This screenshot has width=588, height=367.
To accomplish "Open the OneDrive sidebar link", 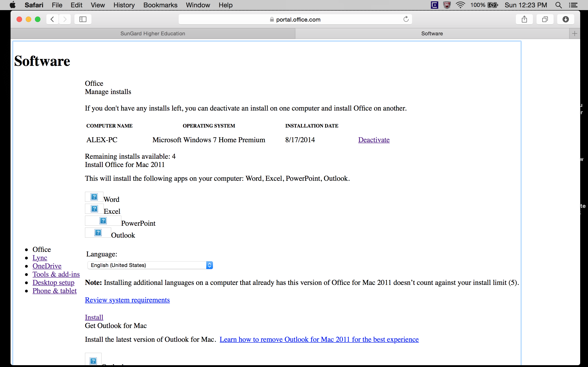I will pos(47,266).
